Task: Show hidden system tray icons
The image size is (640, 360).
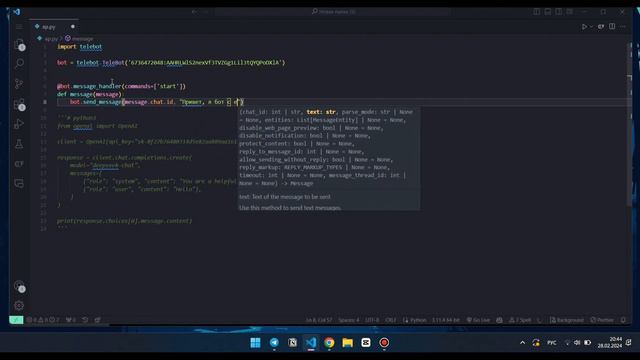Action: [522, 342]
